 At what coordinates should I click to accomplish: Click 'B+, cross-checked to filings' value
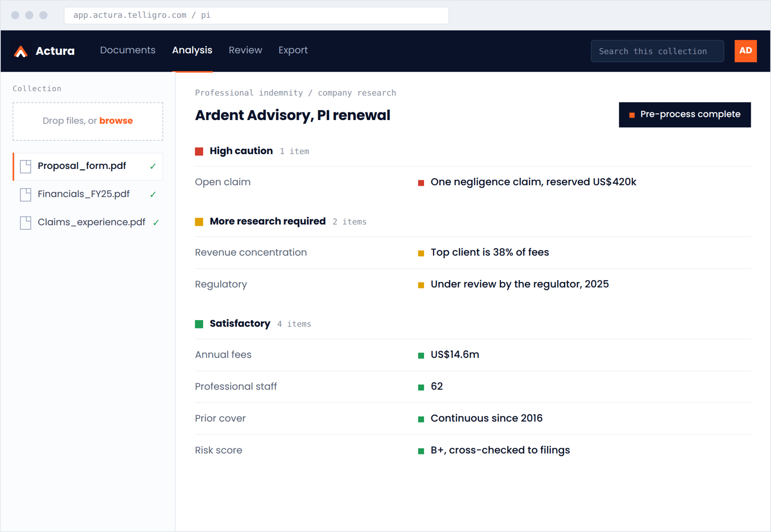(500, 450)
